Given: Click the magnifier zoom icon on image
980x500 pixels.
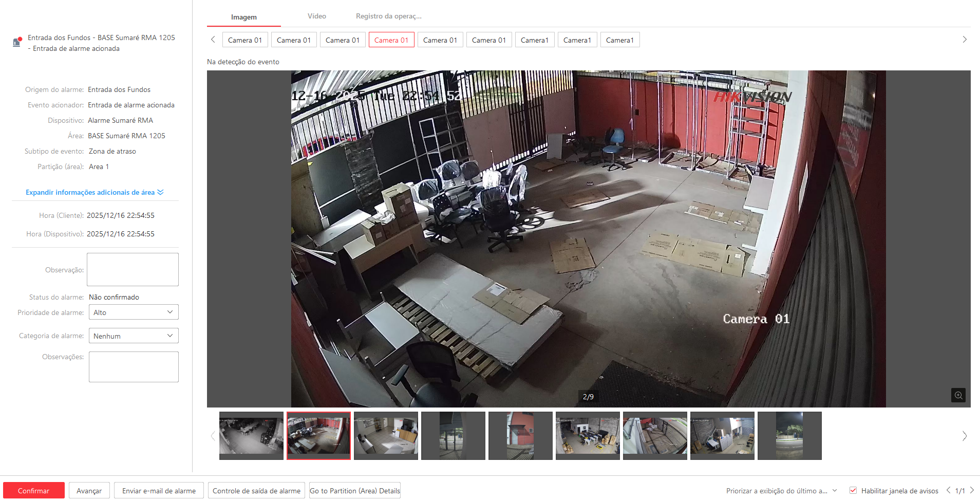Looking at the screenshot, I should point(958,395).
